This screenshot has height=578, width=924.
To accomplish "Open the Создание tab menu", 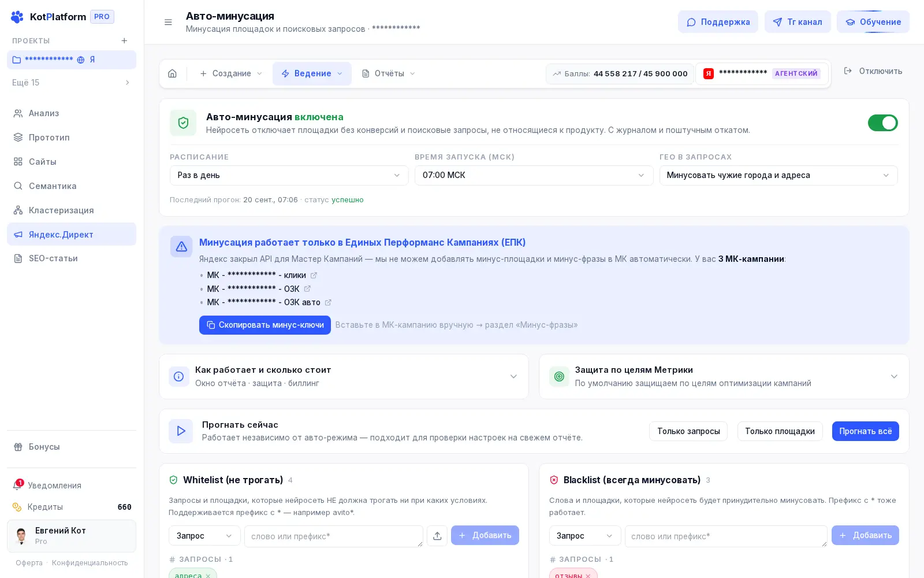I will 231,73.
